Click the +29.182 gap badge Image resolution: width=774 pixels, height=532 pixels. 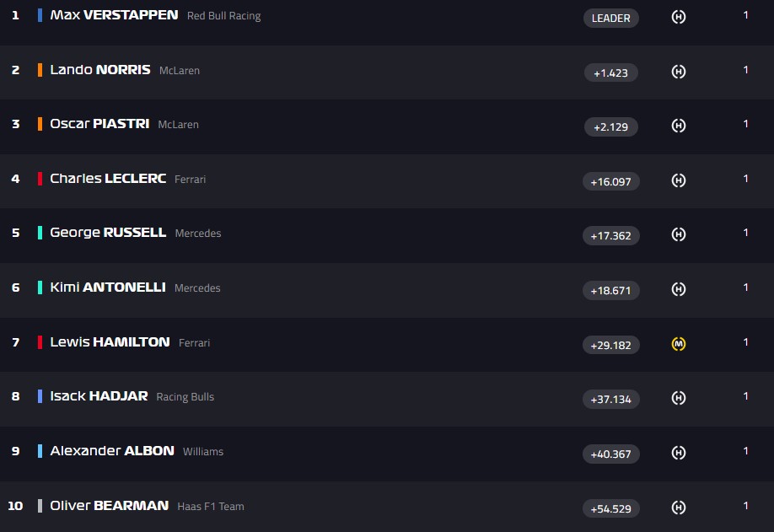610,345
